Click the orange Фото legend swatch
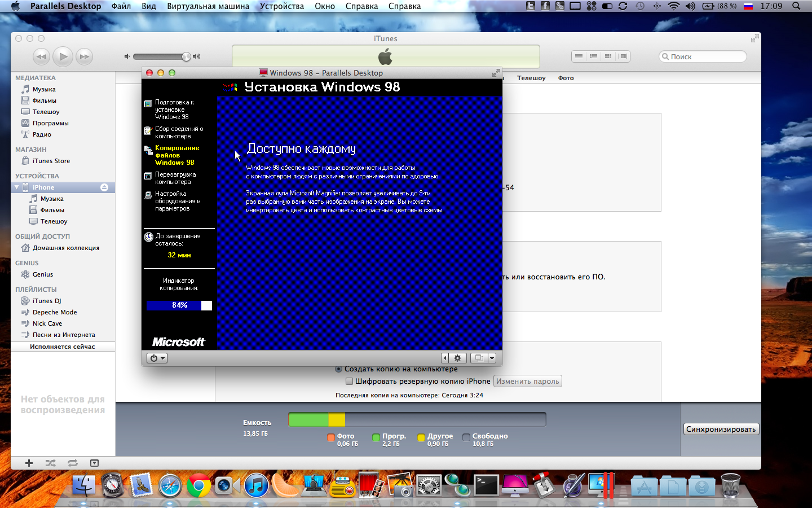The width and height of the screenshot is (812, 508). 331,437
